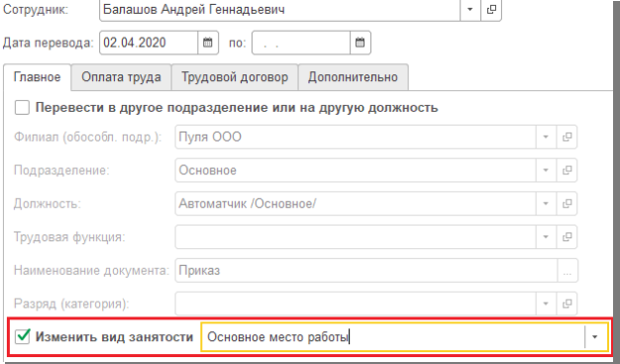Open employee record via icon beside Сотрудник field
Viewport: 620px width, 364px height.
[x=491, y=10]
